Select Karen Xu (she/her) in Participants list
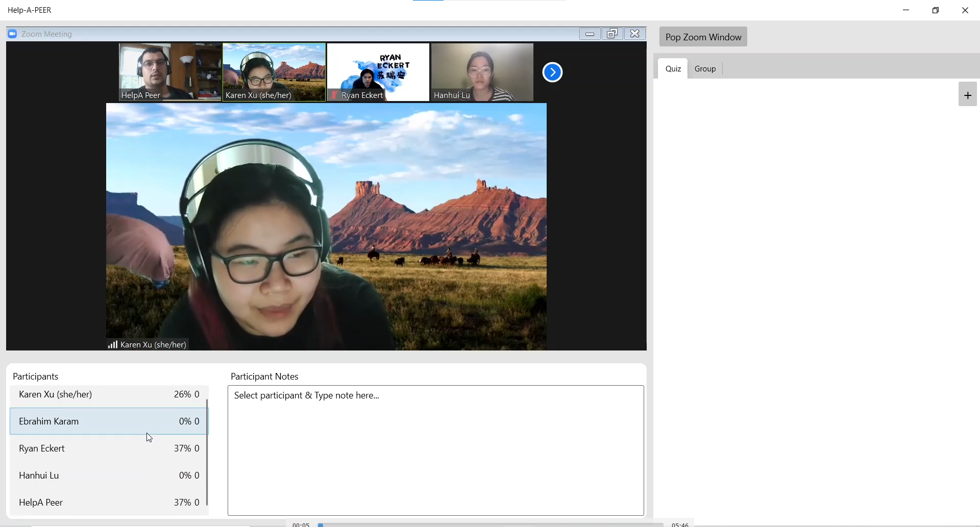The image size is (980, 527). tap(108, 394)
